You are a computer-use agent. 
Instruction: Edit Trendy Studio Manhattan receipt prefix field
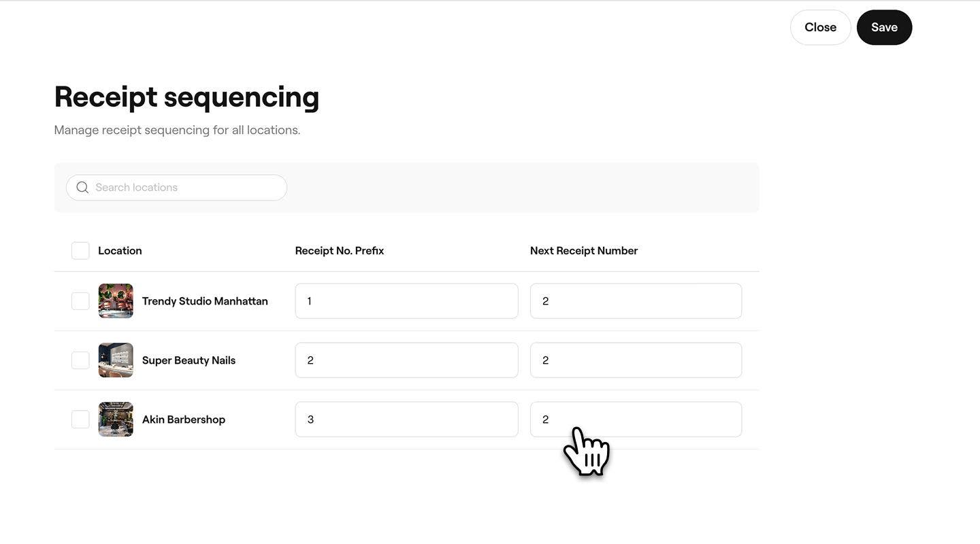tap(406, 301)
